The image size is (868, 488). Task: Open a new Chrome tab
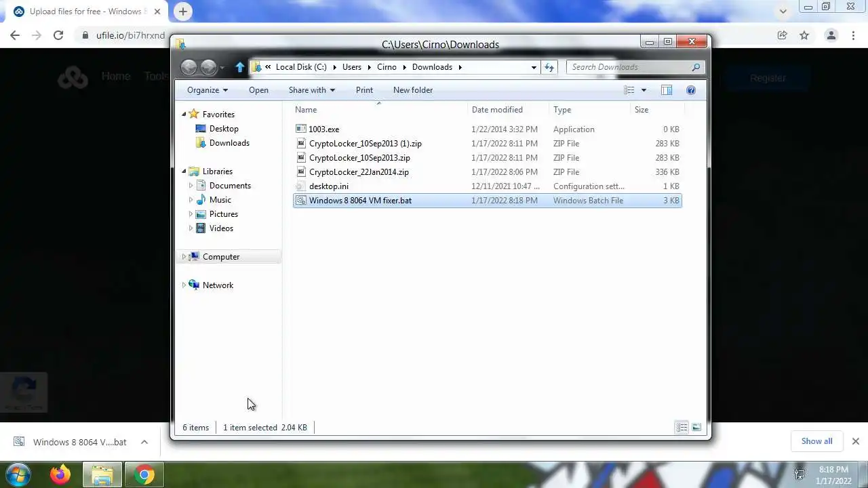click(x=183, y=11)
